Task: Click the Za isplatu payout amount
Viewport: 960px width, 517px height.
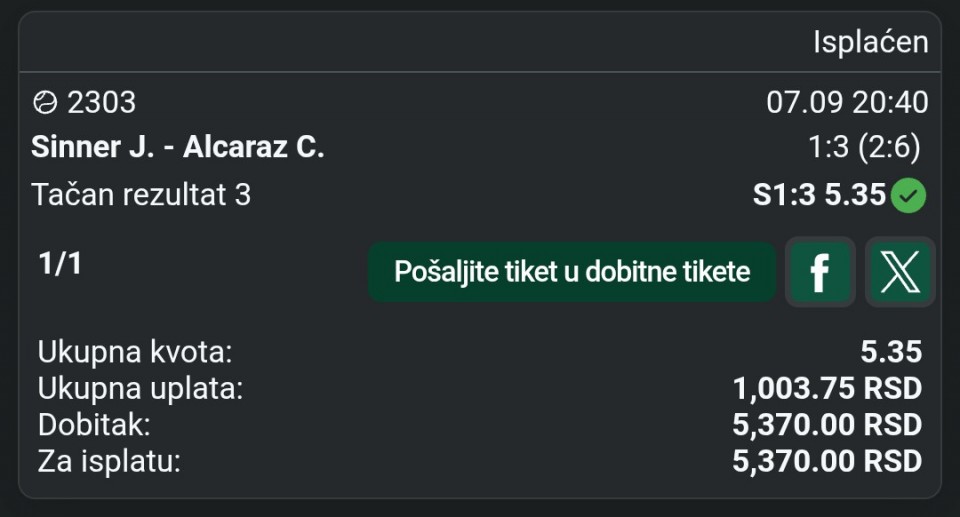Action: pos(827,461)
